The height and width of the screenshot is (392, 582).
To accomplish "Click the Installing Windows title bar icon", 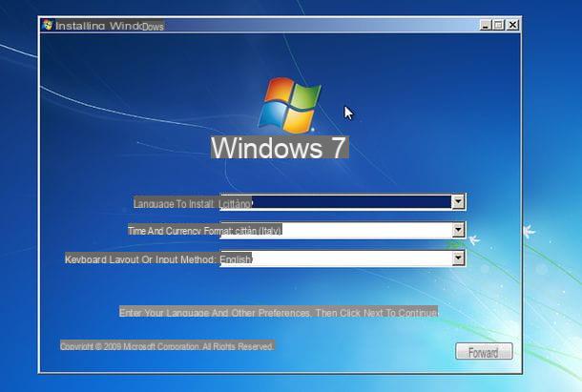I will pos(47,25).
